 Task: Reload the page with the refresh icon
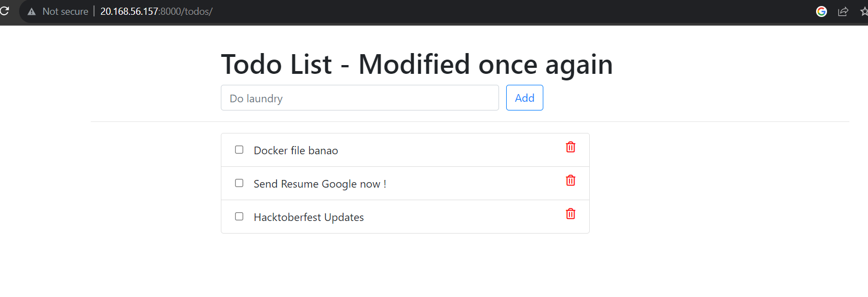coord(4,11)
